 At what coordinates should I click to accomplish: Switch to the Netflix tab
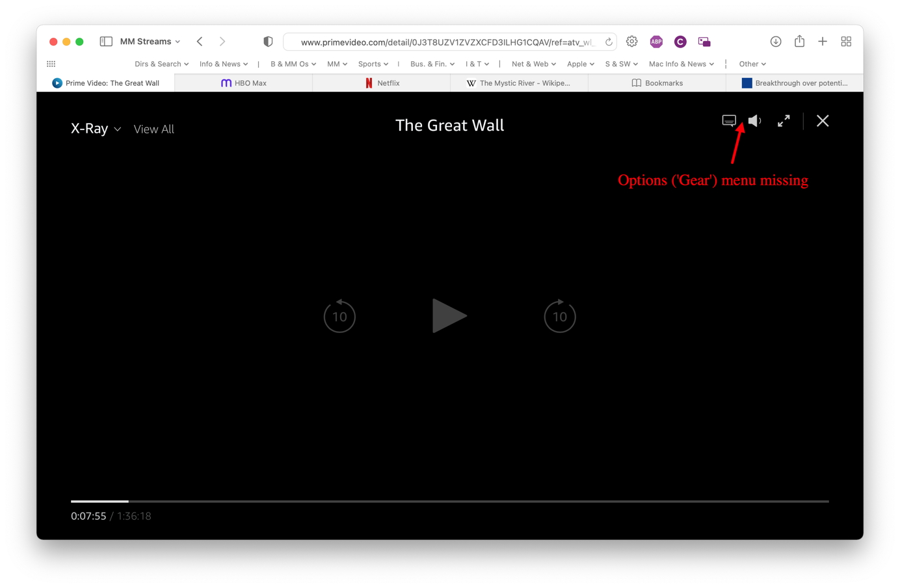click(x=382, y=83)
